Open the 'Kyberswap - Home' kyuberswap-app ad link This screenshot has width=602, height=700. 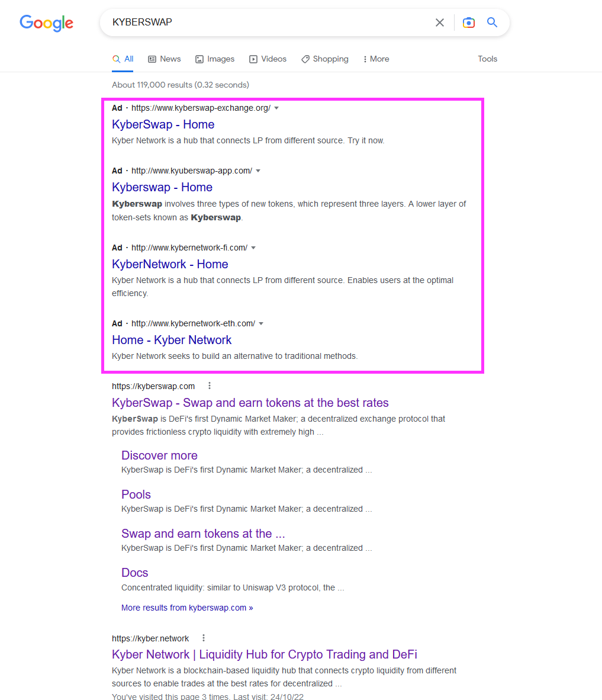[x=162, y=188]
